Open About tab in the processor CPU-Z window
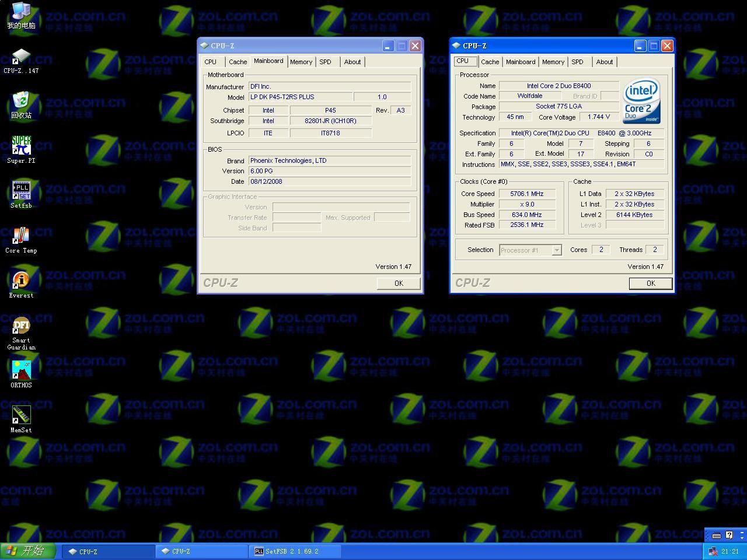Screen dimensions: 747x560 (605, 62)
